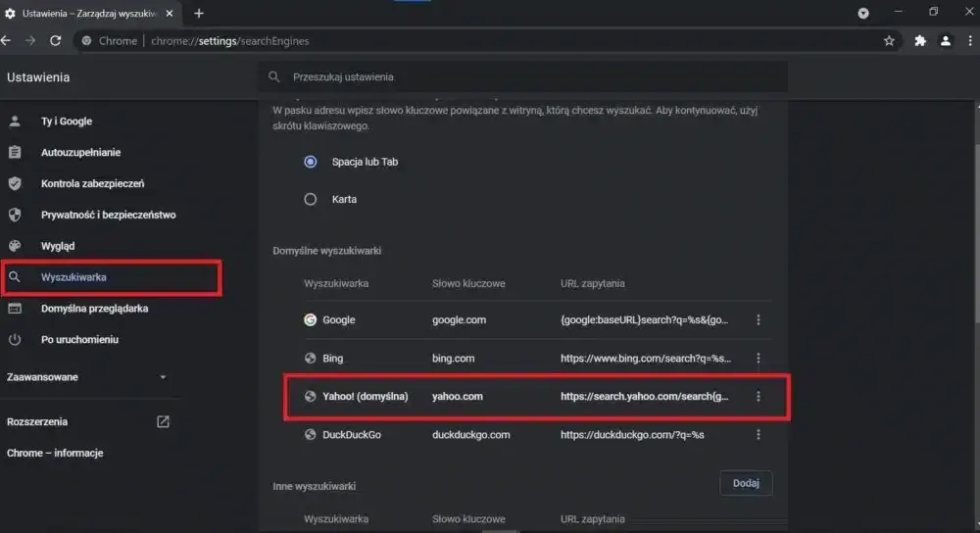Viewport: 980px width, 533px height.
Task: Close the Ustawienia tab
Action: point(170,13)
